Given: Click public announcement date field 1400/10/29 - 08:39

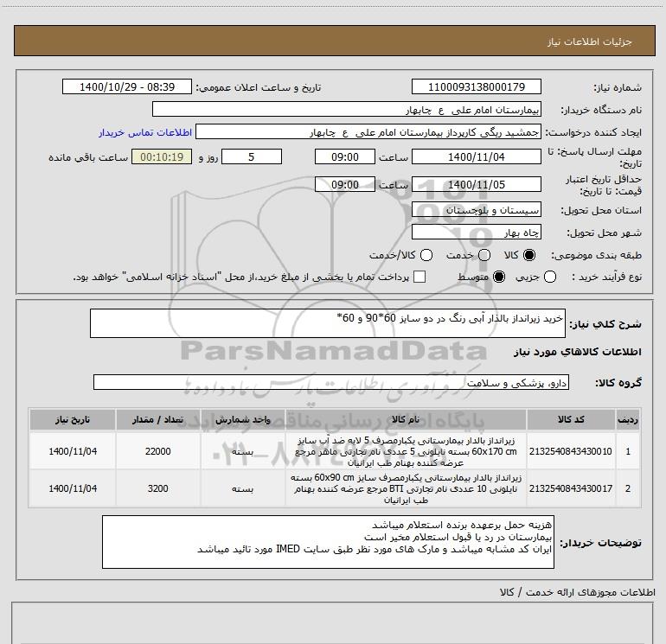Looking at the screenshot, I should point(127,87).
